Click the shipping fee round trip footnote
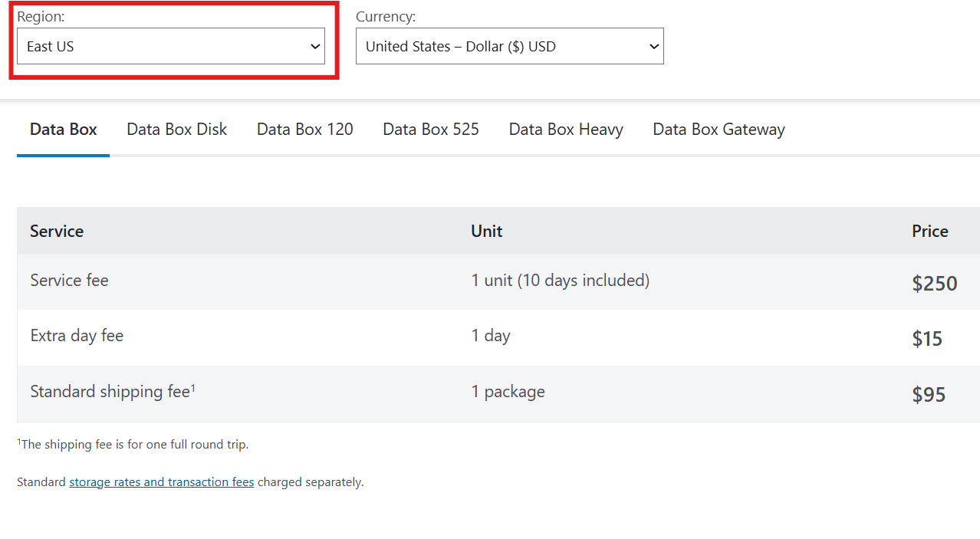 pos(133,444)
